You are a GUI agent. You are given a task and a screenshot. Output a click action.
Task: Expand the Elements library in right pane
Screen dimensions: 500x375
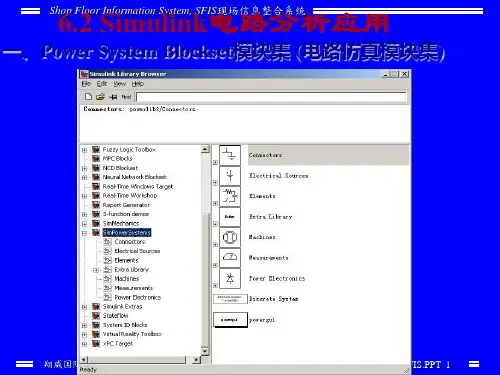[215, 203]
